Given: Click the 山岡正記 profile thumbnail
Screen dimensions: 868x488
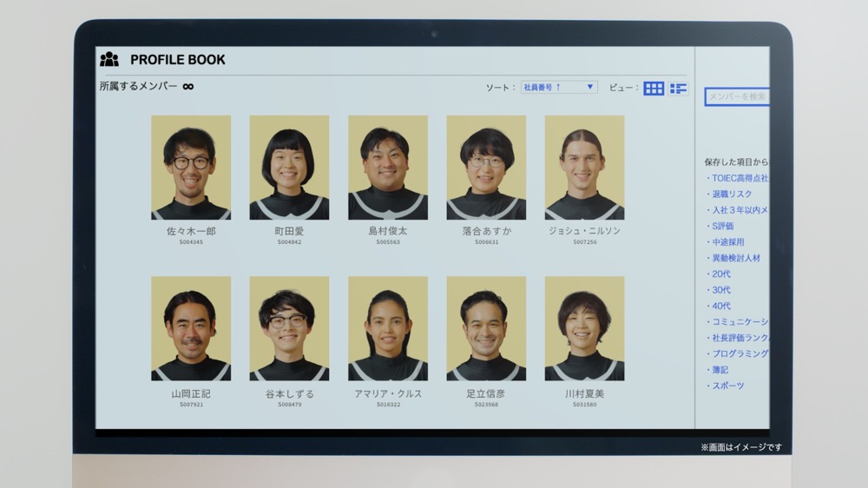Looking at the screenshot, I should [x=191, y=328].
